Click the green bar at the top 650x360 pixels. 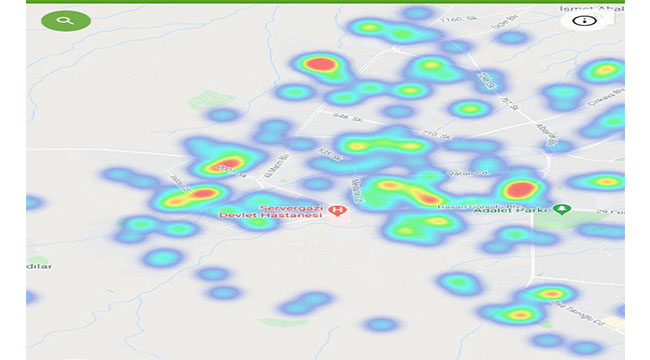point(325,2)
